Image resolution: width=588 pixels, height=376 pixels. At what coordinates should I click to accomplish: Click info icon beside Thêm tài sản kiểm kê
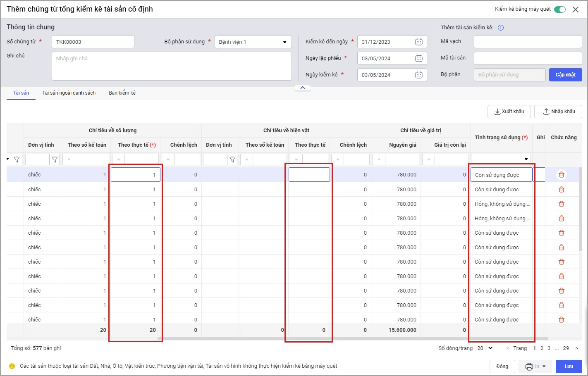500,28
